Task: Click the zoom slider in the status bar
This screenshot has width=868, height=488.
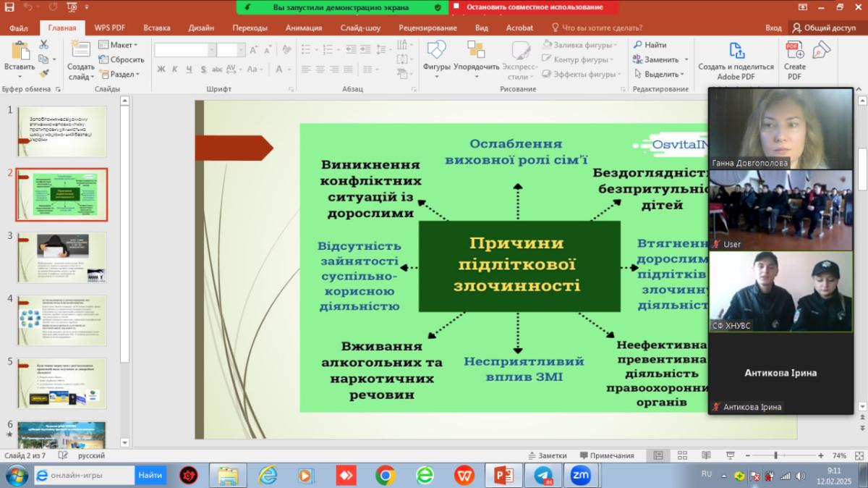Action: point(775,456)
